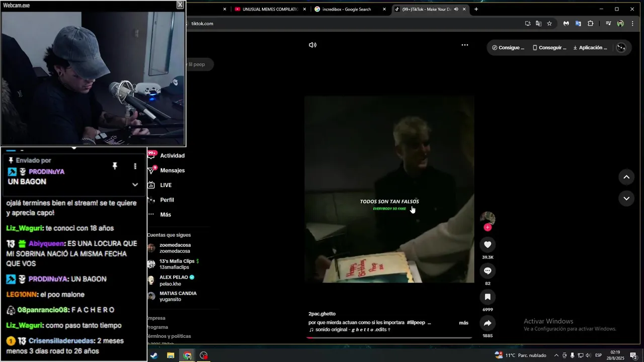This screenshot has width=644, height=362.
Task: Go to previous video with up arrow
Action: [626, 177]
